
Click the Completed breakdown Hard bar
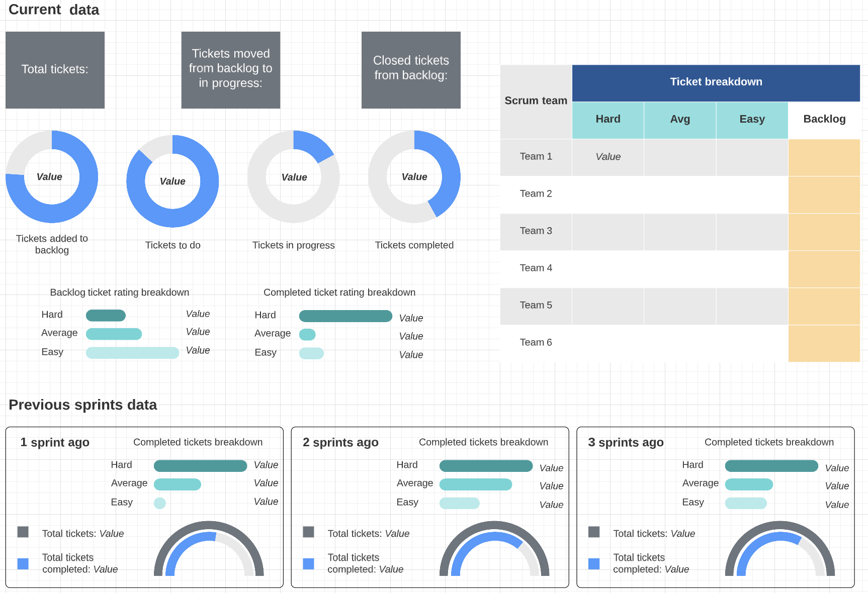pyautogui.click(x=345, y=316)
